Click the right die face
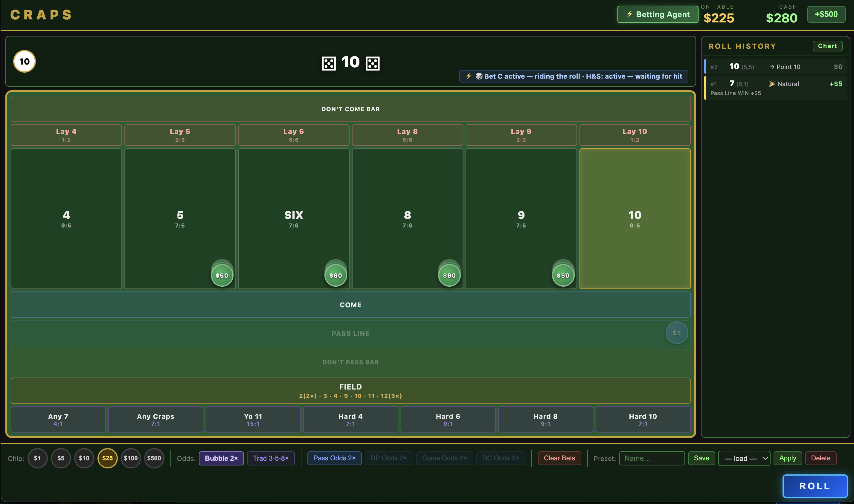The image size is (854, 504). [372, 63]
